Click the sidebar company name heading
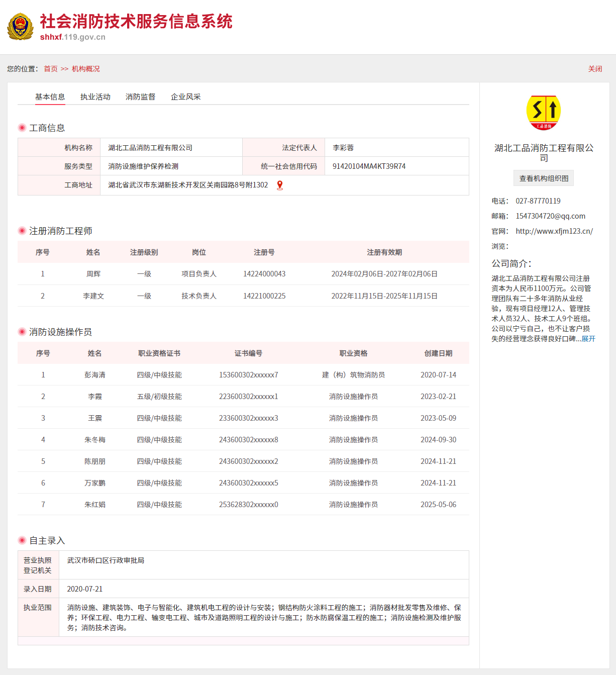The width and height of the screenshot is (616, 675). point(544,153)
